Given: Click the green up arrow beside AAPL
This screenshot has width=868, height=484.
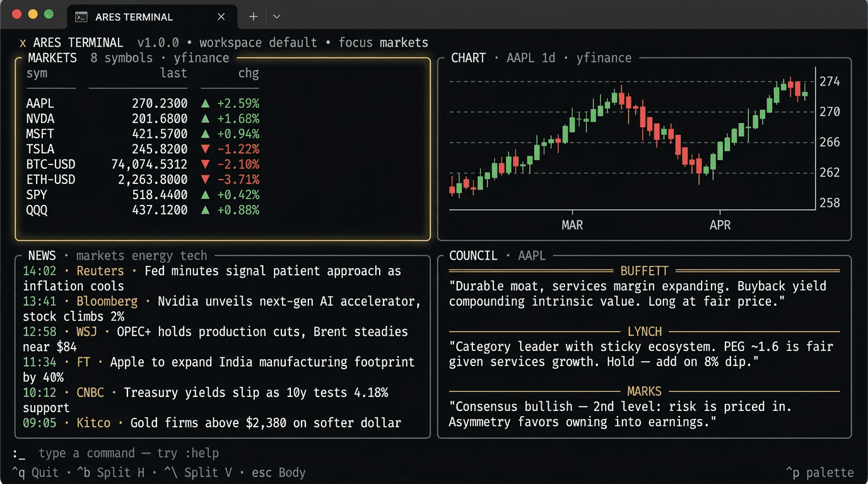Looking at the screenshot, I should click(205, 103).
